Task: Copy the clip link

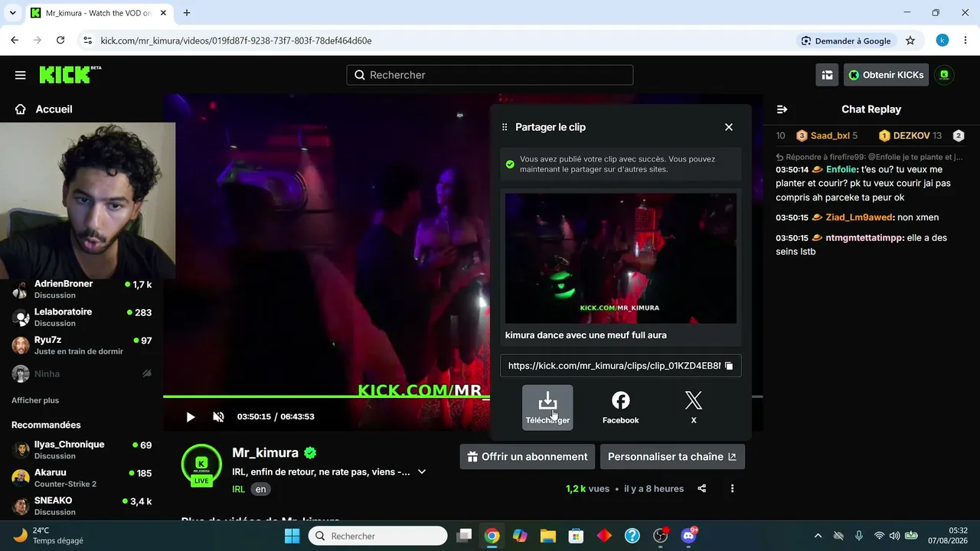Action: tap(729, 366)
